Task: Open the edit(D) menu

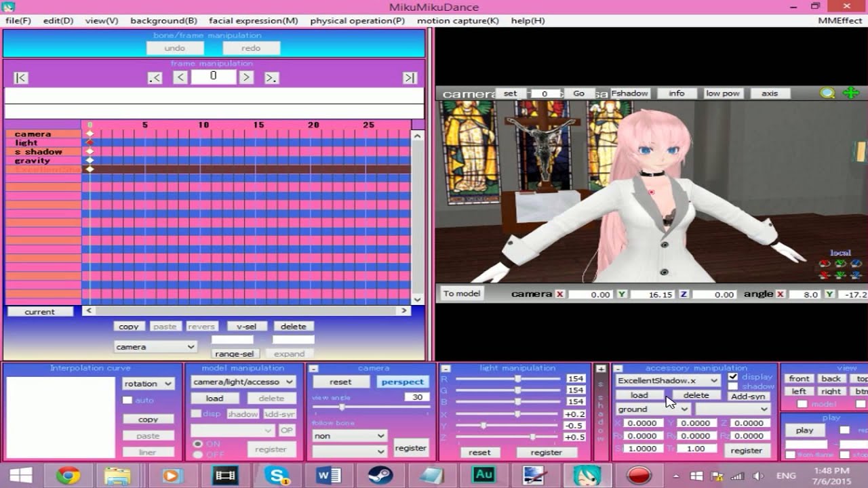Action: (x=58, y=20)
